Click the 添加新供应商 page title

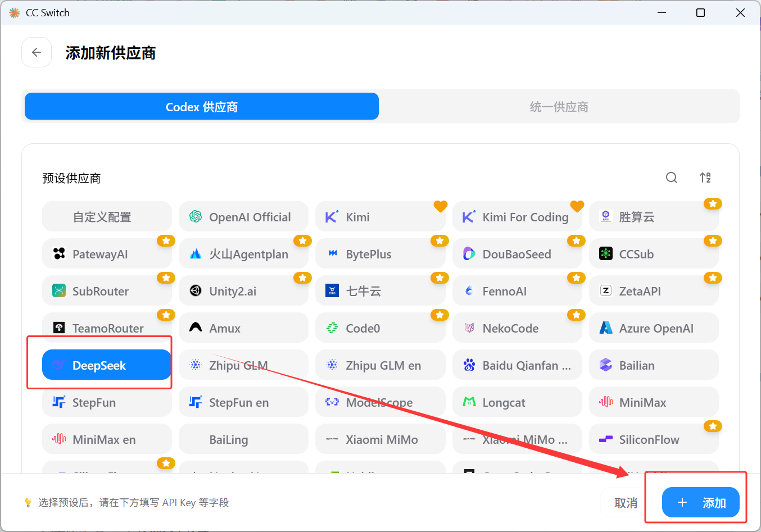pos(111,53)
